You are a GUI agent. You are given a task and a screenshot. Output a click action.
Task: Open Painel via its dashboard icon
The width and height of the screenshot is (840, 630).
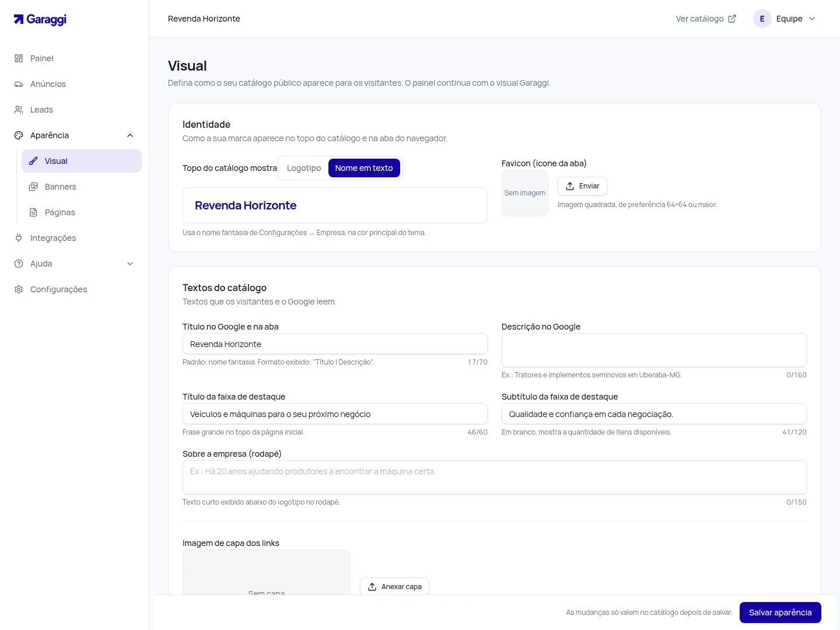[x=19, y=58]
